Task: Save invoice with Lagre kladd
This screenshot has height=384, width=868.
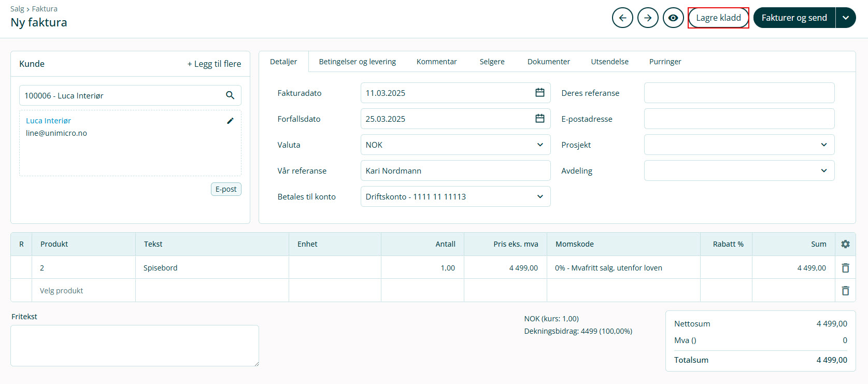Action: [718, 18]
